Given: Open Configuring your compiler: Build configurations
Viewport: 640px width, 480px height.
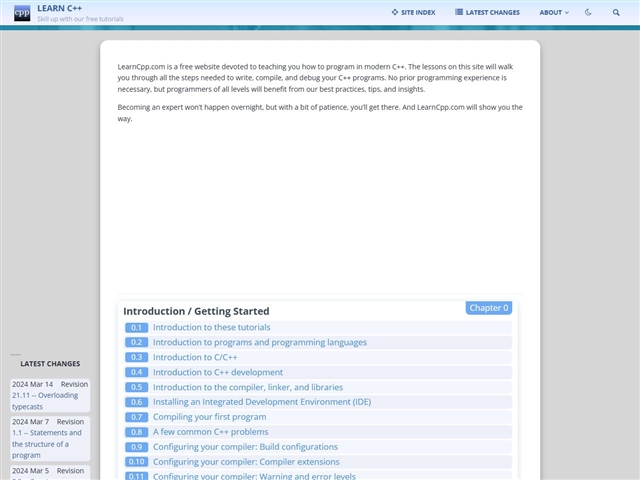Looking at the screenshot, I should point(245,447).
